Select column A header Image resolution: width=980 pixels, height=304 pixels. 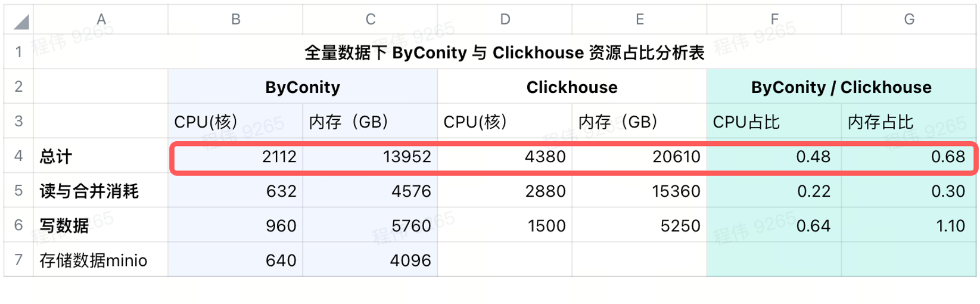(101, 20)
